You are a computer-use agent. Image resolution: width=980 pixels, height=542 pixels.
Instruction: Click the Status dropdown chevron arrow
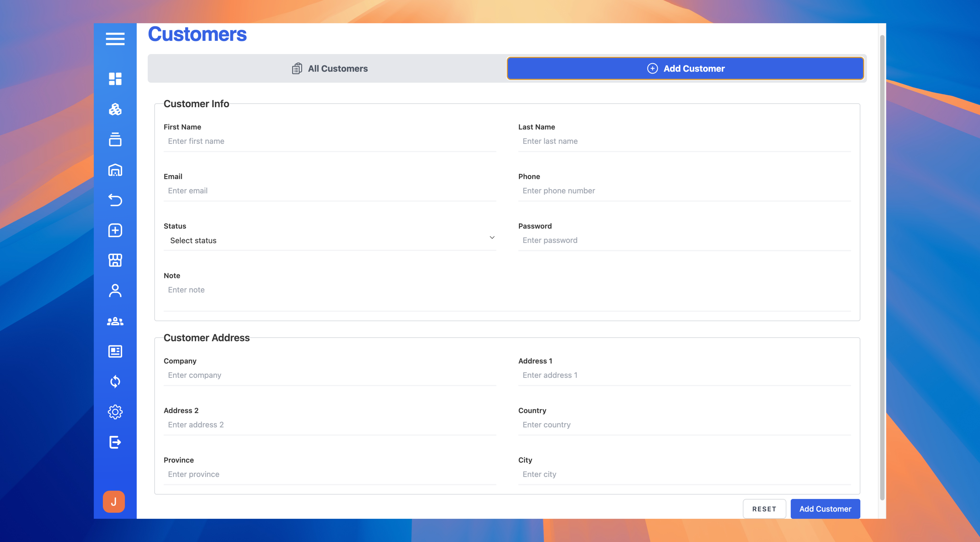(492, 237)
